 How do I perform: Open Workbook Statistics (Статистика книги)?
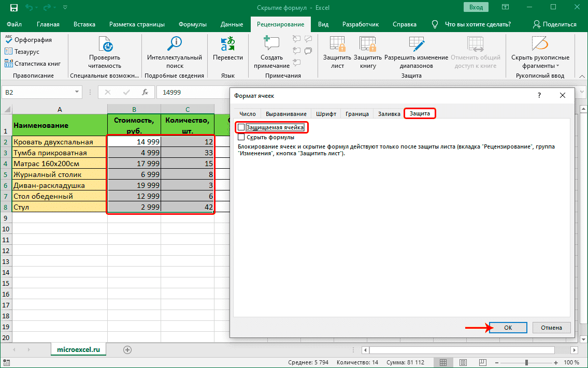click(9, 64)
